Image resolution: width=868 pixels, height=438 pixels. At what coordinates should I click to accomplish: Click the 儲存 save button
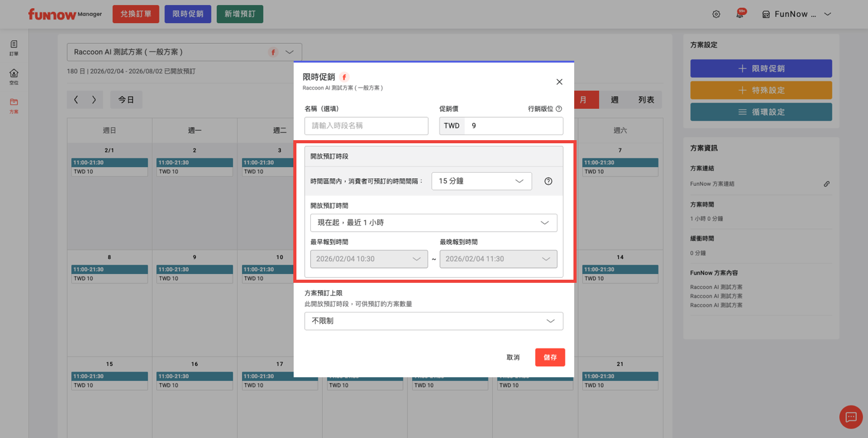550,357
